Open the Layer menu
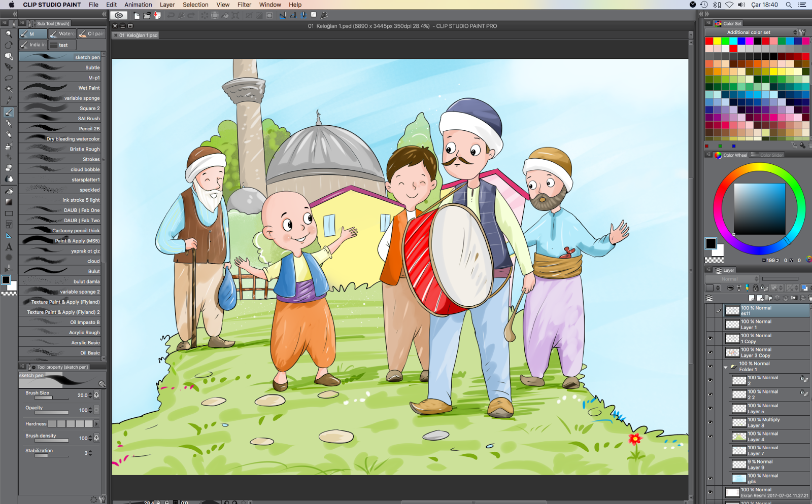812x504 pixels. [167, 5]
